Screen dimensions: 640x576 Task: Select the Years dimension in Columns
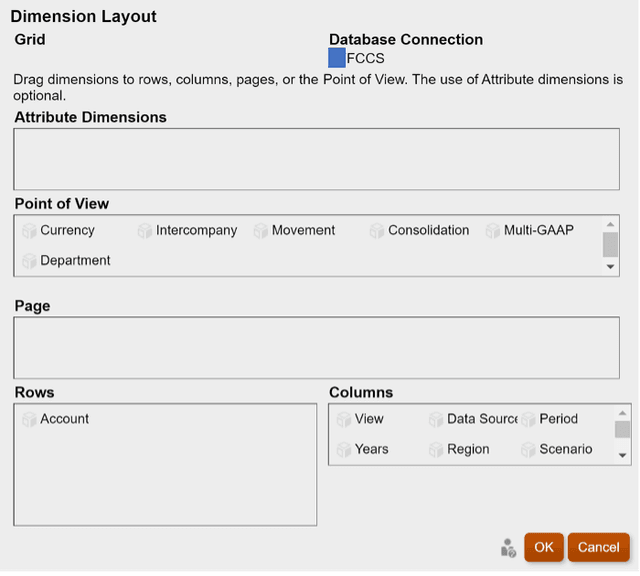click(x=371, y=449)
